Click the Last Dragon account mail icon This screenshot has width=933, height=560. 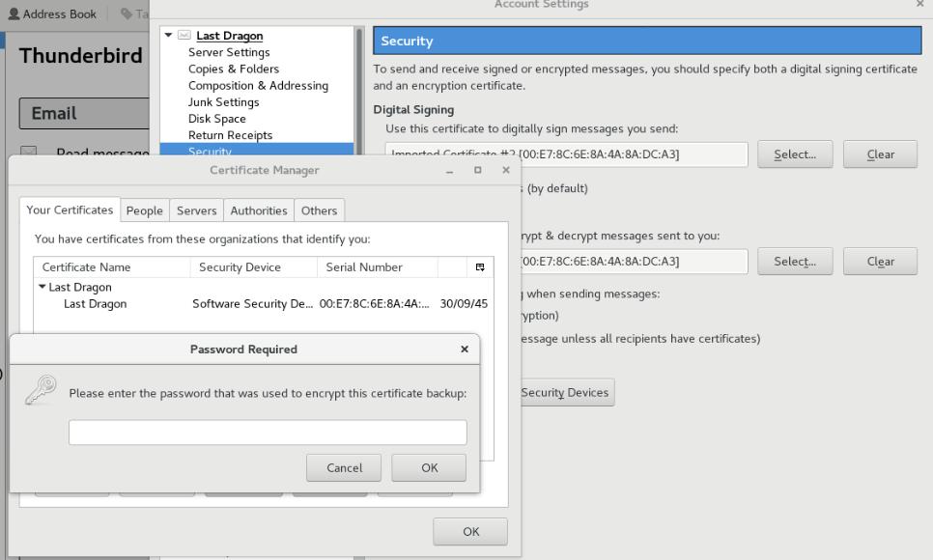tap(184, 37)
